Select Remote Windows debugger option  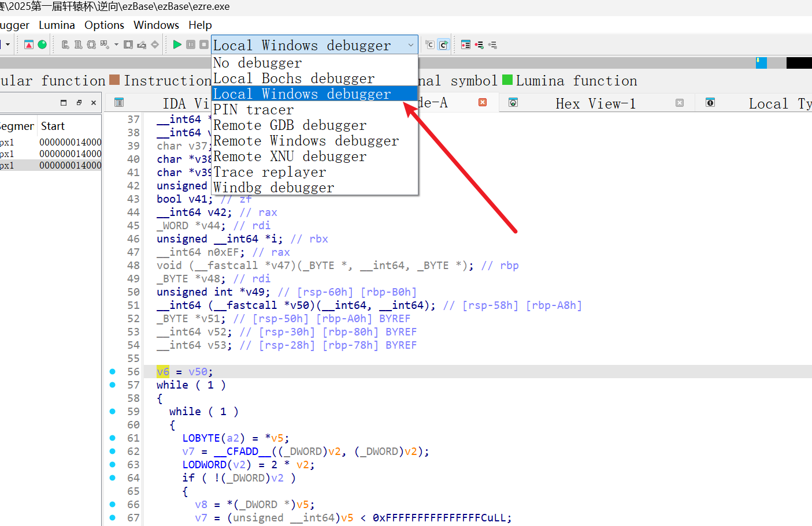coord(315,140)
